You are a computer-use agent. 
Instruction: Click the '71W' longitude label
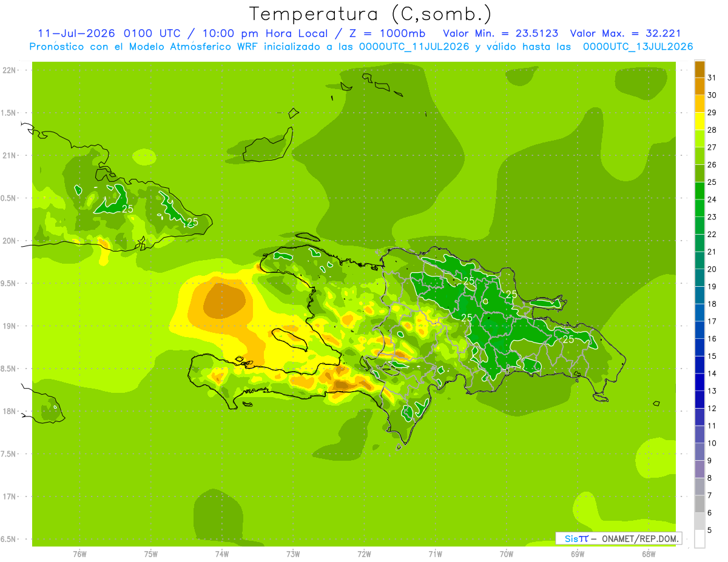435,554
